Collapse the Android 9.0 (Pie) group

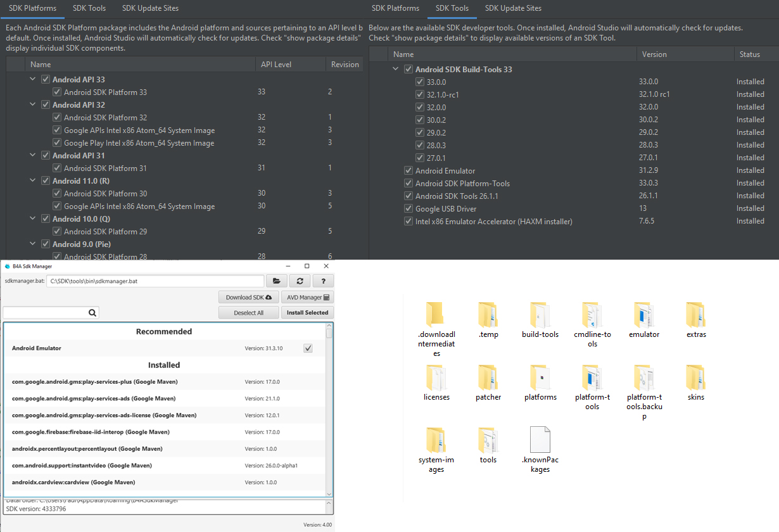pyautogui.click(x=33, y=244)
